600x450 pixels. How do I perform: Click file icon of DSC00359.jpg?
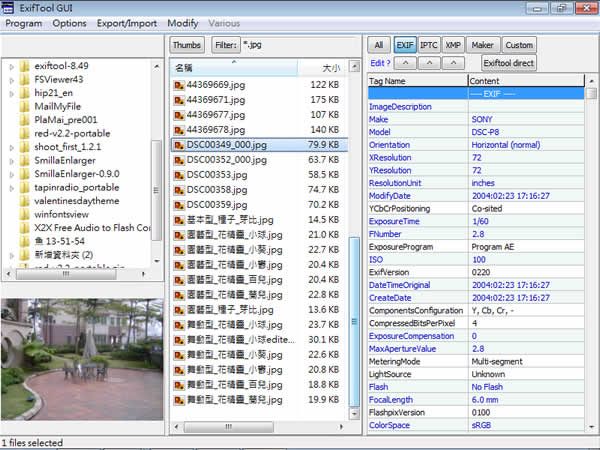pos(179,205)
